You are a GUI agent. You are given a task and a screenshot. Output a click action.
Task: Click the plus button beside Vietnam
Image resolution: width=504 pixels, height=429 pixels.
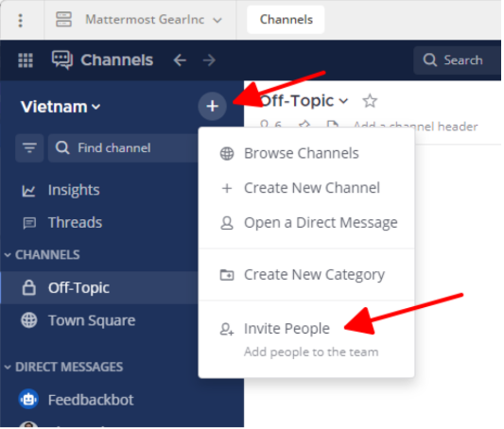(213, 106)
